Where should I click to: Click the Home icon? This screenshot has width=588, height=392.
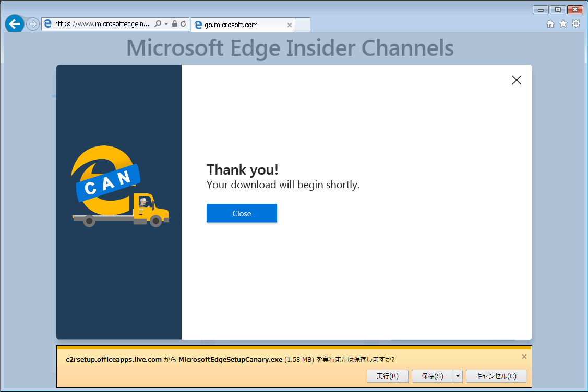(550, 24)
